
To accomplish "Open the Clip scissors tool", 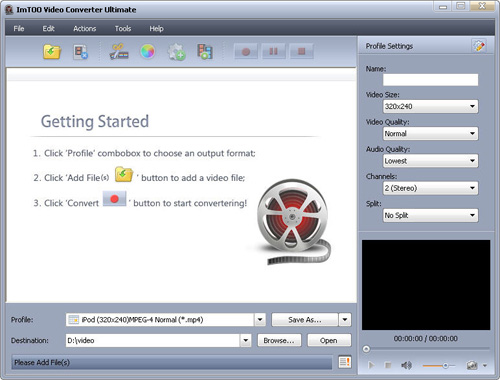I will tap(119, 52).
